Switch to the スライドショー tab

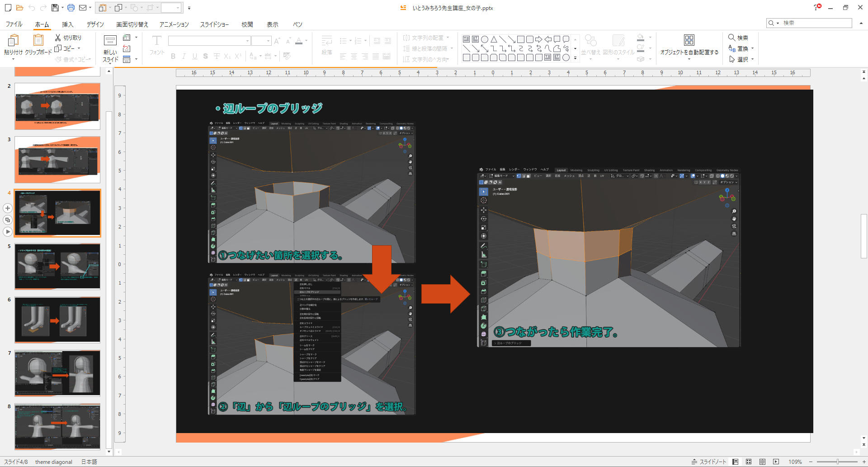[214, 24]
